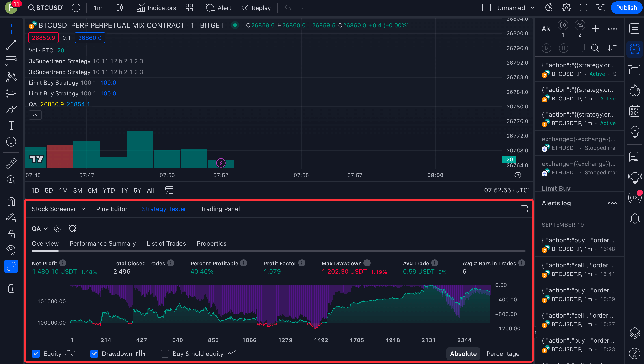Open the Performance Summary tab
This screenshot has width=644, height=364.
click(102, 243)
